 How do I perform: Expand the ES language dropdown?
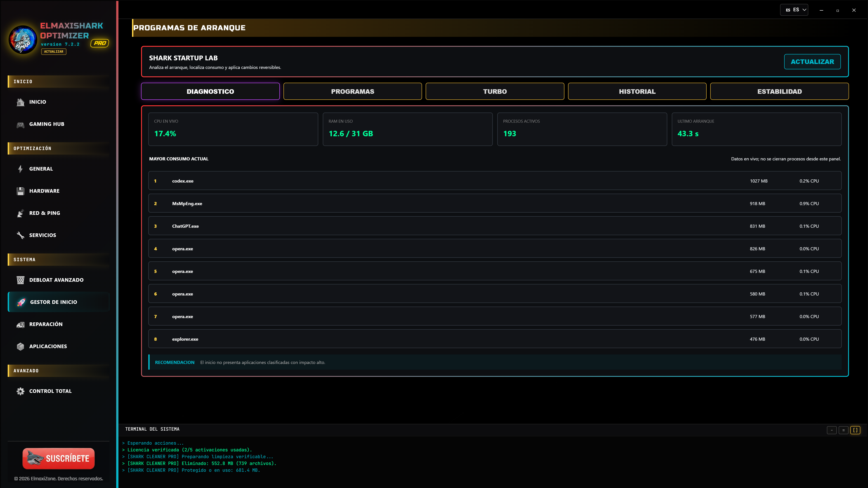(794, 10)
